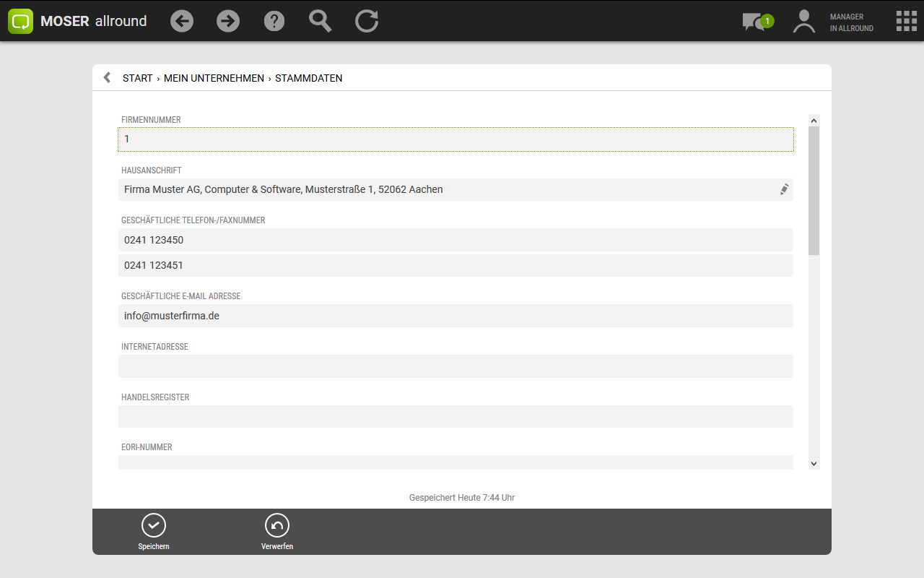Reload the page using refresh icon
The width and height of the screenshot is (924, 578).
tap(367, 21)
